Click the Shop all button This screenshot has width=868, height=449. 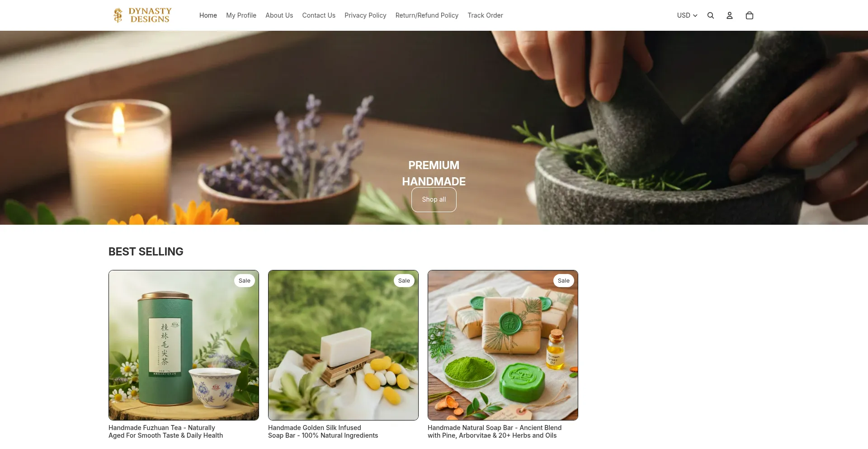pos(434,199)
